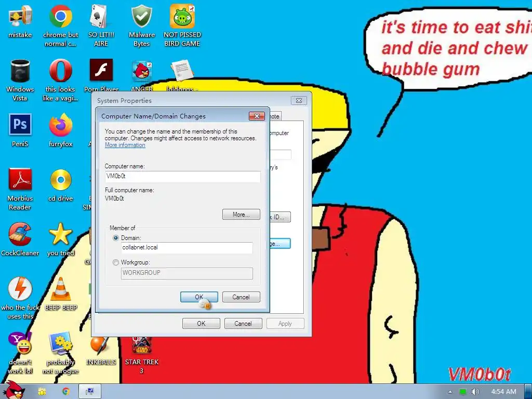Select the Workgroup radio button

click(116, 262)
